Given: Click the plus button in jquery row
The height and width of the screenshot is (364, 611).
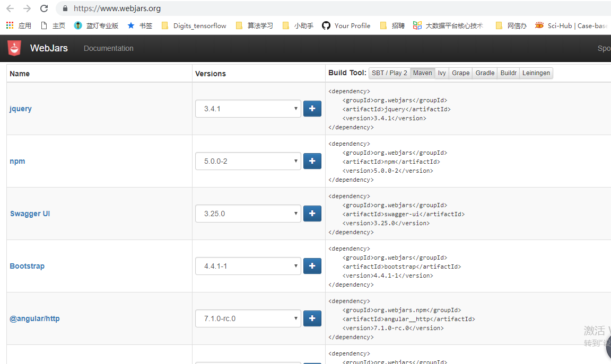Looking at the screenshot, I should click(x=312, y=109).
